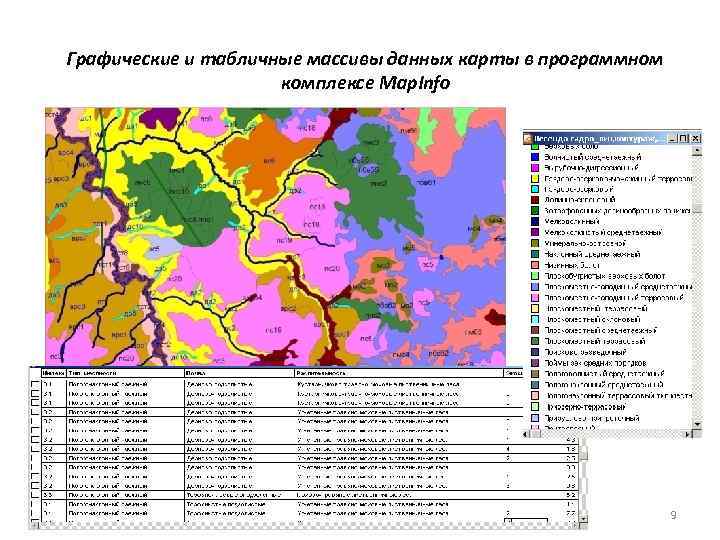Click the legend window's title bar icon
720x540 pixels.
click(528, 138)
